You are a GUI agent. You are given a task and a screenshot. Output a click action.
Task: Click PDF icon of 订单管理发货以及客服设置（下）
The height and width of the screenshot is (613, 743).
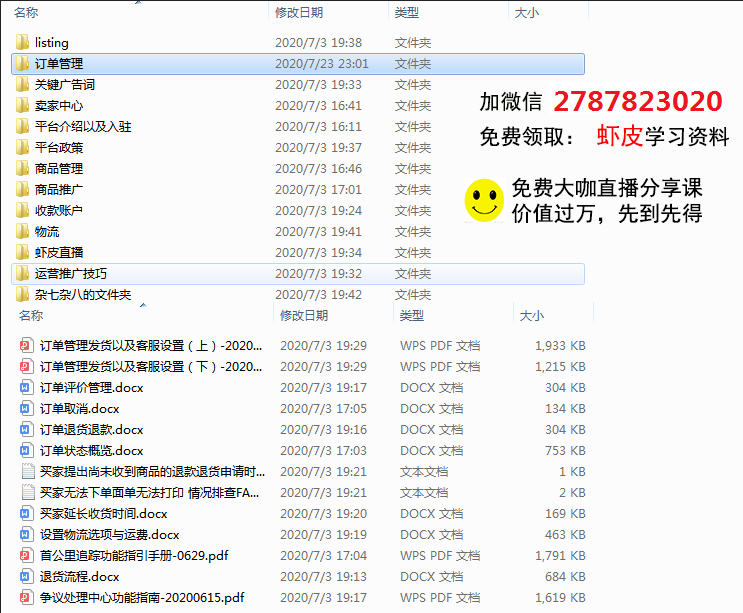pos(27,367)
